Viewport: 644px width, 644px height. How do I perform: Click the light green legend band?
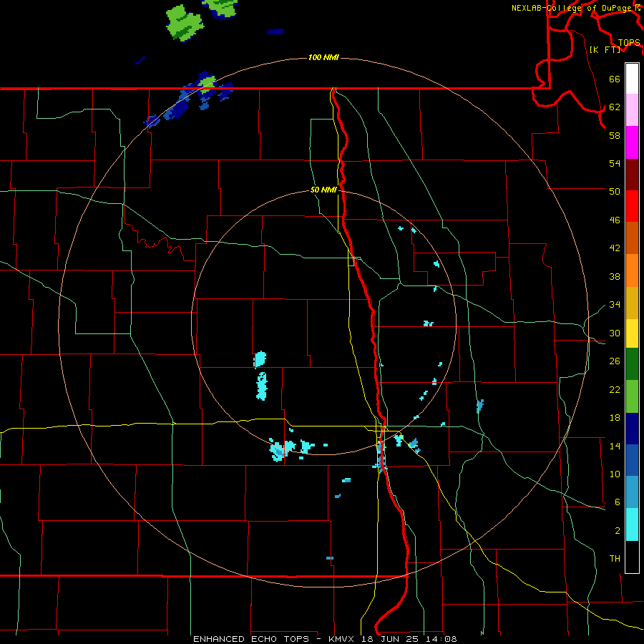(x=632, y=396)
